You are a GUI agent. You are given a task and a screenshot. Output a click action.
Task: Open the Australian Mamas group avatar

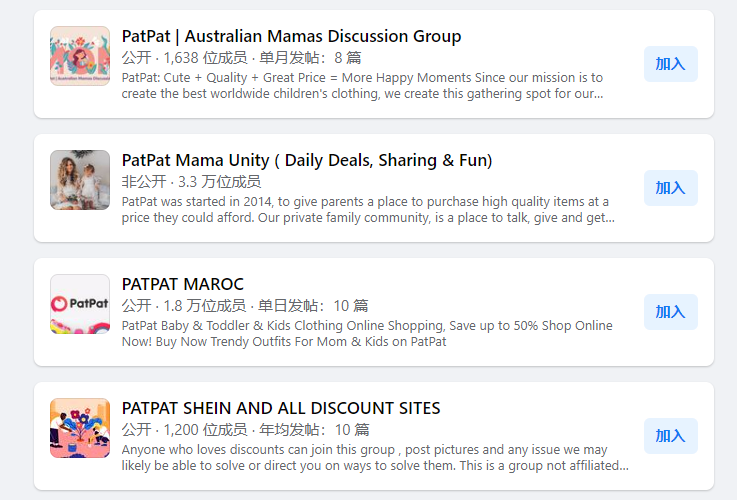(x=80, y=56)
